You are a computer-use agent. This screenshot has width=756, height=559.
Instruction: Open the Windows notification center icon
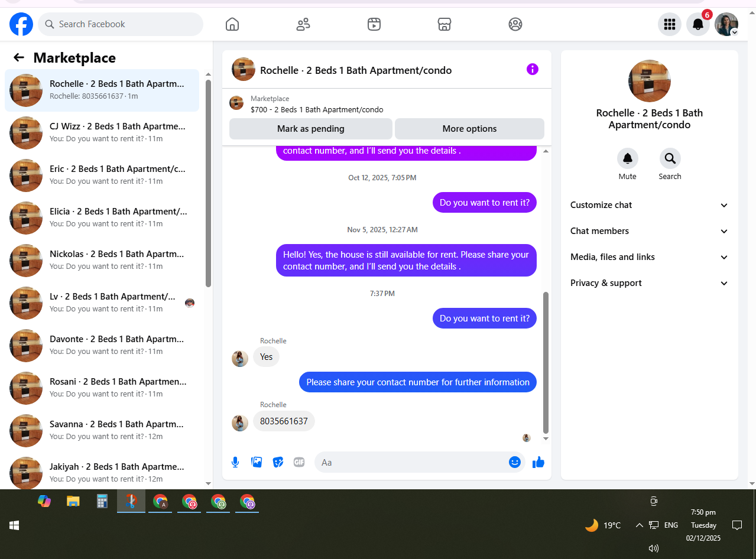(x=737, y=525)
